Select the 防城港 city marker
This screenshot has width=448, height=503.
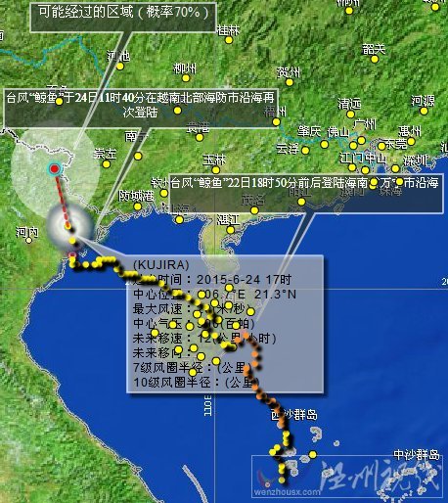tap(138, 206)
